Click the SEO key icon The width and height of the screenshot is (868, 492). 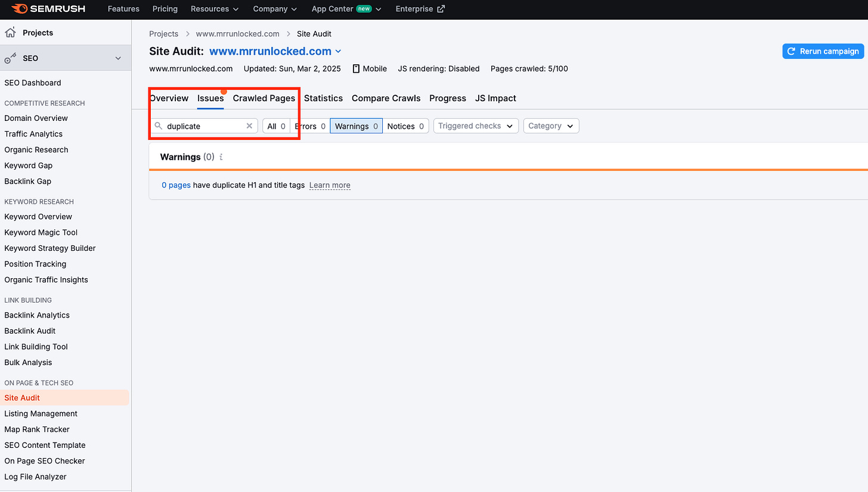10,58
